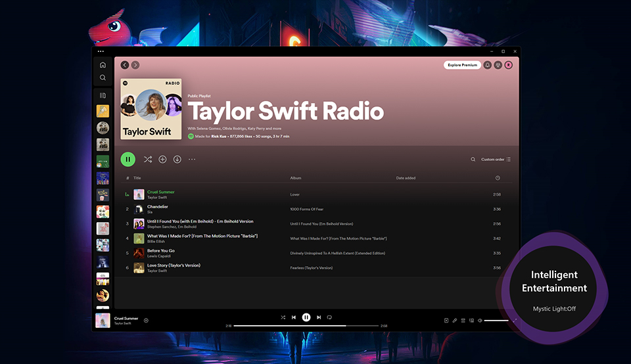Open the user profile avatar menu

[x=508, y=65]
